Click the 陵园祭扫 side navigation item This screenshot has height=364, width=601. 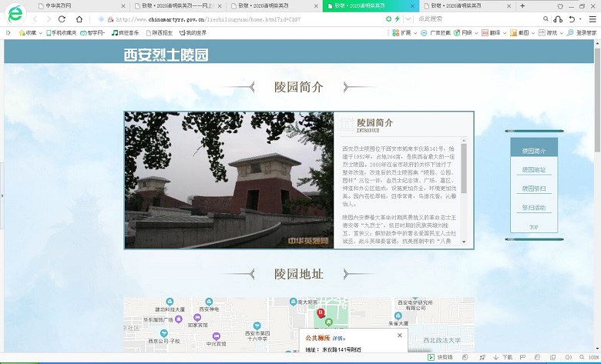click(533, 189)
